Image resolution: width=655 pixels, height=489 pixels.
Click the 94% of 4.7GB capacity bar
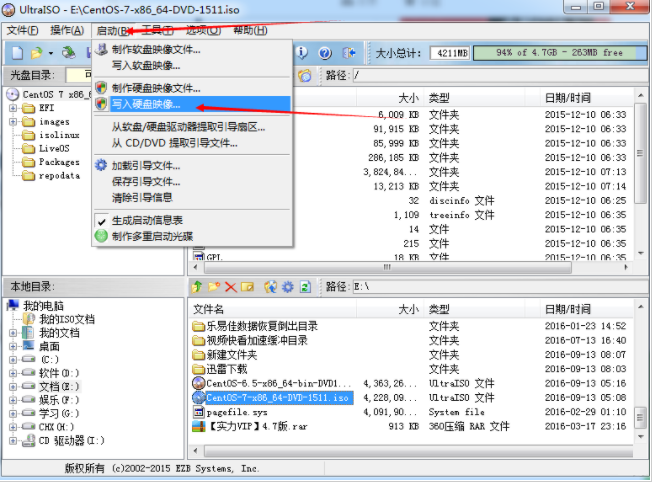click(x=560, y=53)
